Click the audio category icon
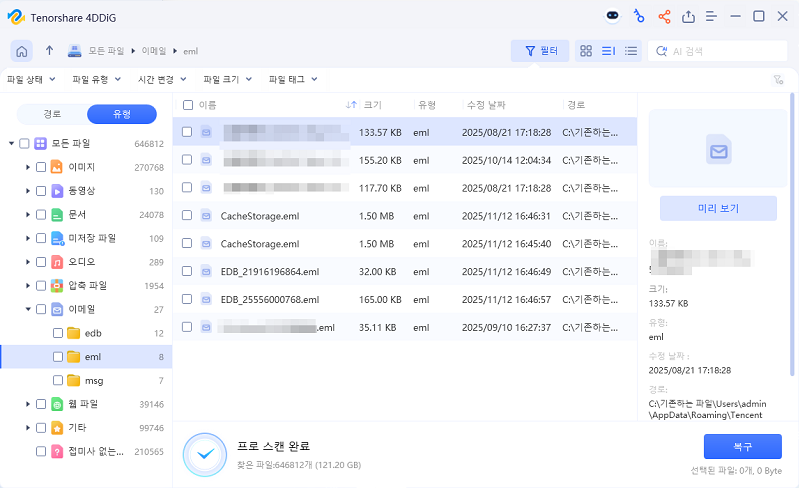This screenshot has height=488, width=799. [57, 262]
